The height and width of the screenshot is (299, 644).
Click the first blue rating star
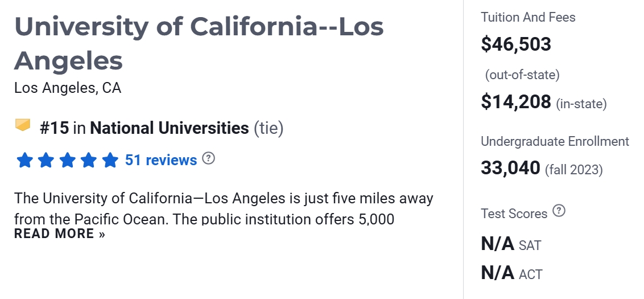point(24,161)
